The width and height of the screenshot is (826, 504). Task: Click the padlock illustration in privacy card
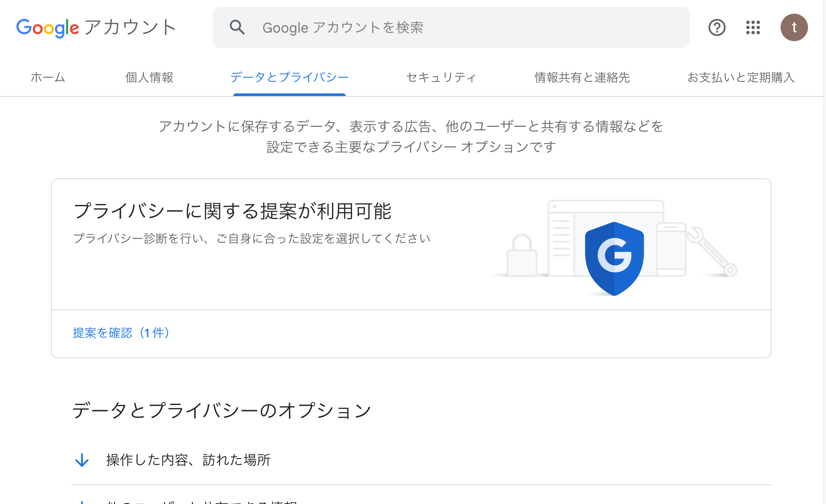click(522, 255)
